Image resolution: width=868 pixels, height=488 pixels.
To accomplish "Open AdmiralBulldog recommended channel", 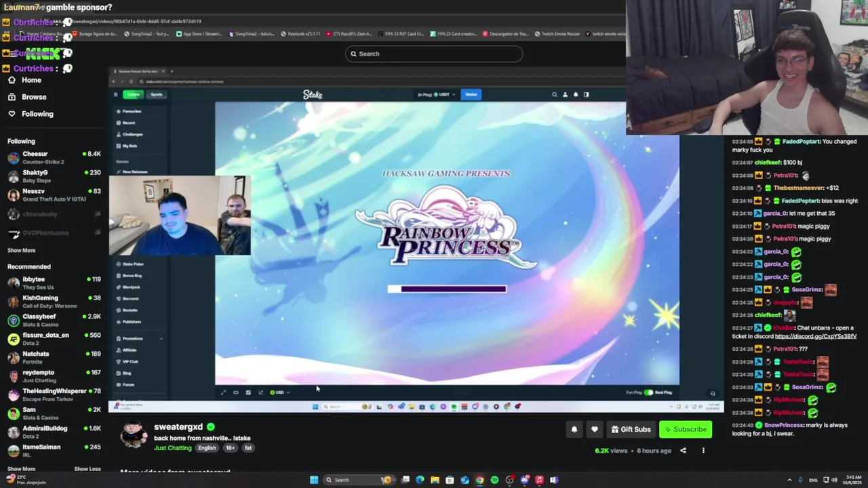I will point(54,432).
